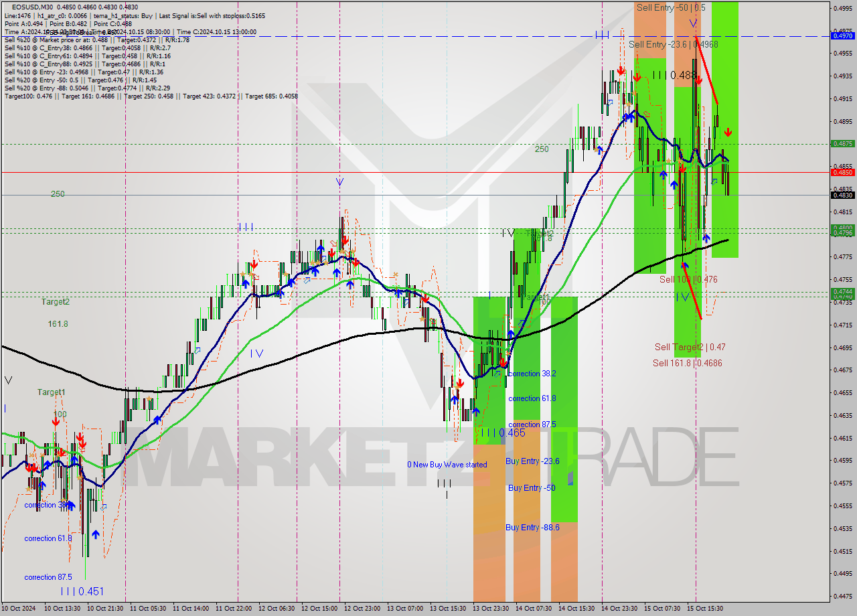The width and height of the screenshot is (857, 616).
Task: Click the green 0.4744 price tag
Action: point(842,292)
